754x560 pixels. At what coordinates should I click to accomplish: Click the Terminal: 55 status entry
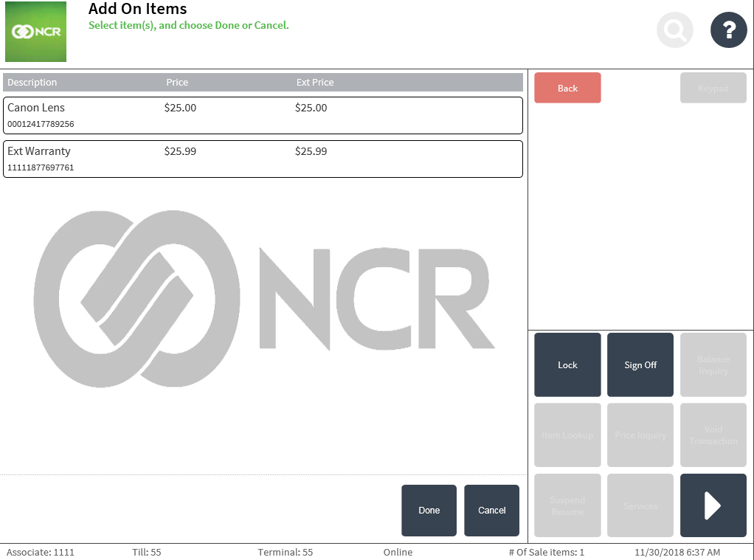(286, 553)
